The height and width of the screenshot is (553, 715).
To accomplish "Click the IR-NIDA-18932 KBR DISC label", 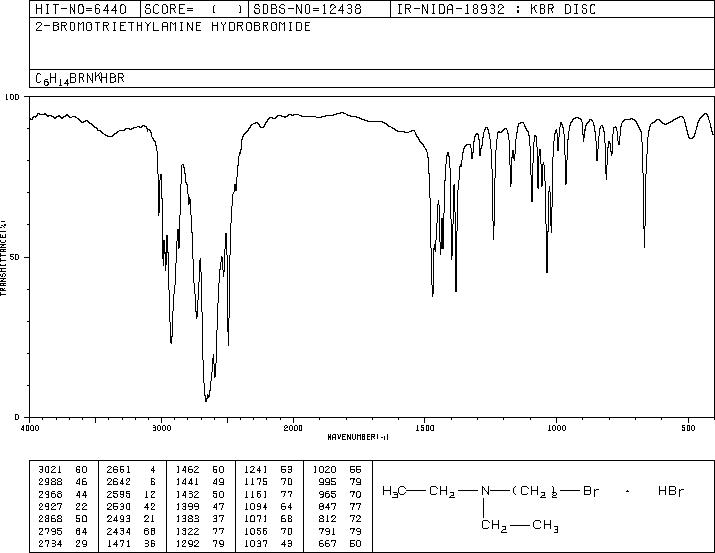I will [496, 9].
